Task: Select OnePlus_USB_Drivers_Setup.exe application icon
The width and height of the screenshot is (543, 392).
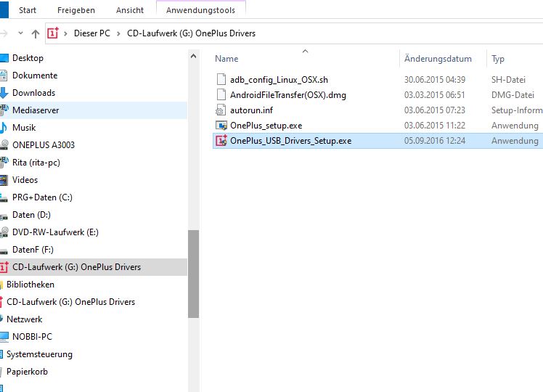Action: (221, 140)
